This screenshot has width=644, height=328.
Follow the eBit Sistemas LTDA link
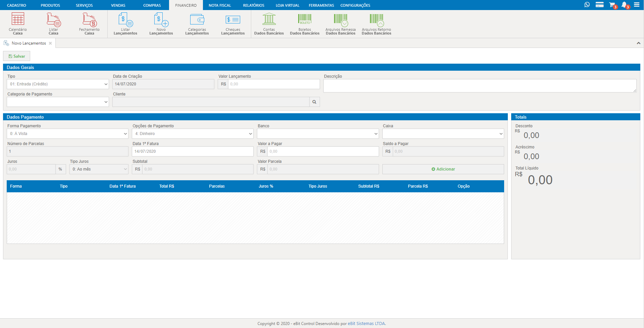(x=366, y=324)
